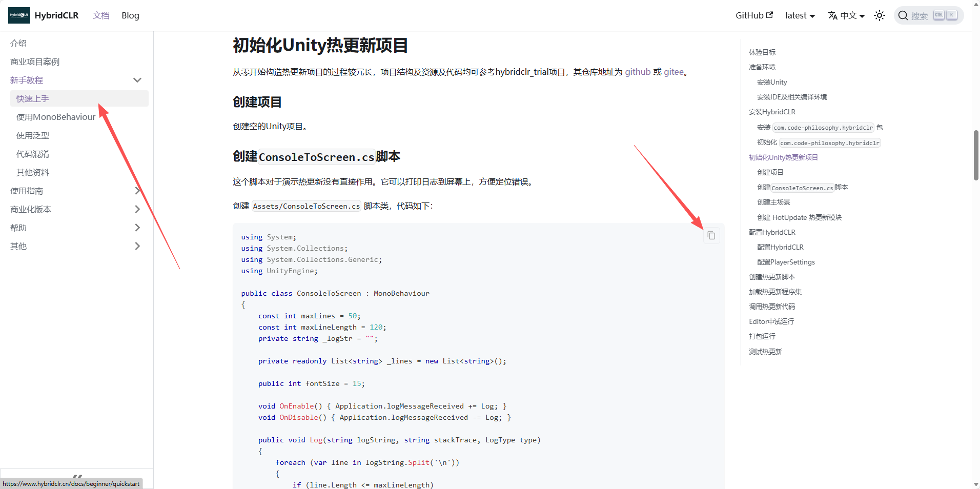Jump to 安装 com.code-philosophy.hybridclr 包 section
Viewport: 980px width, 489px height.
pyautogui.click(x=820, y=127)
